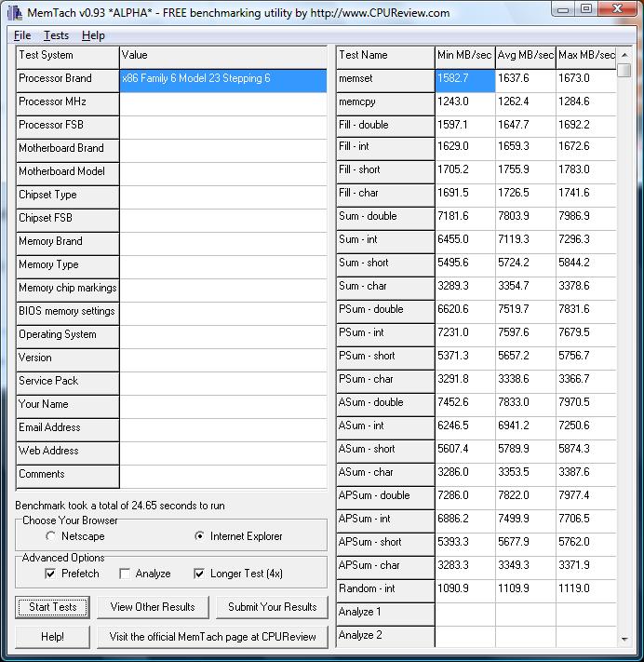Open the Tests menu
644x662 pixels.
56,35
